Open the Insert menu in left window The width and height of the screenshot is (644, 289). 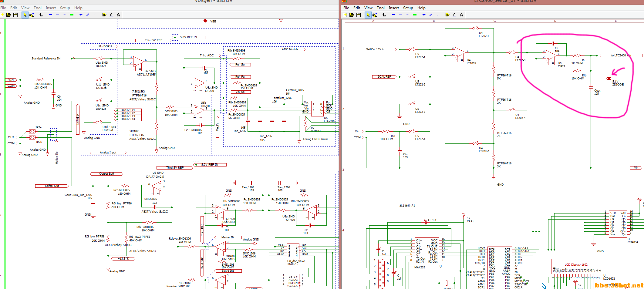[51, 8]
